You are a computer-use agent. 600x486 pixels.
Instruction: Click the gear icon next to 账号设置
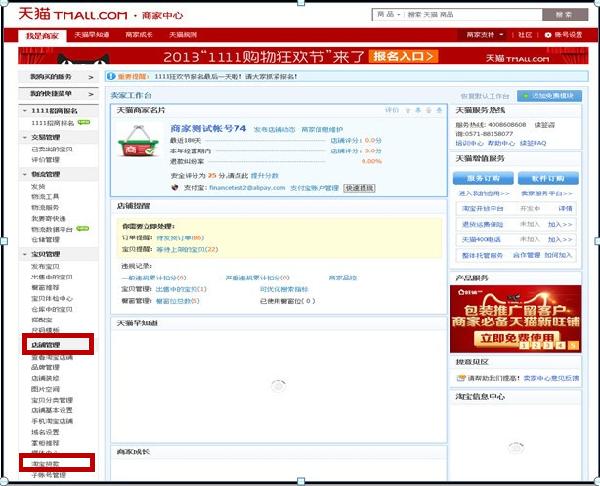[x=548, y=35]
